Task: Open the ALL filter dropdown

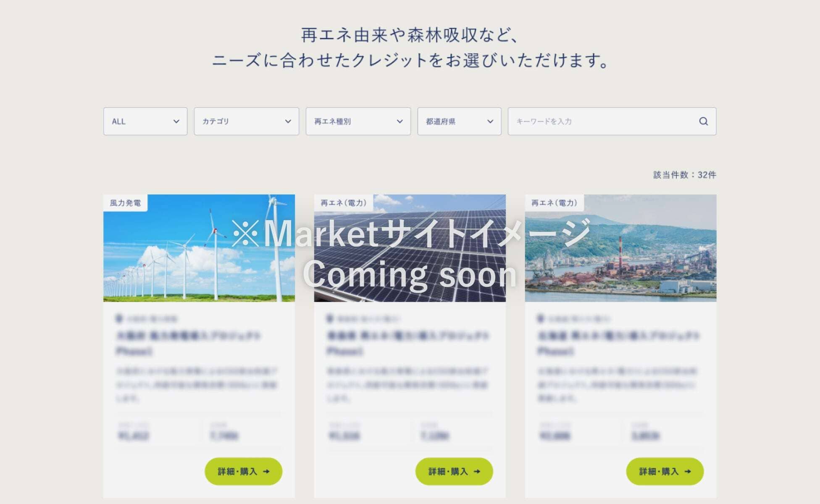Action: [145, 121]
